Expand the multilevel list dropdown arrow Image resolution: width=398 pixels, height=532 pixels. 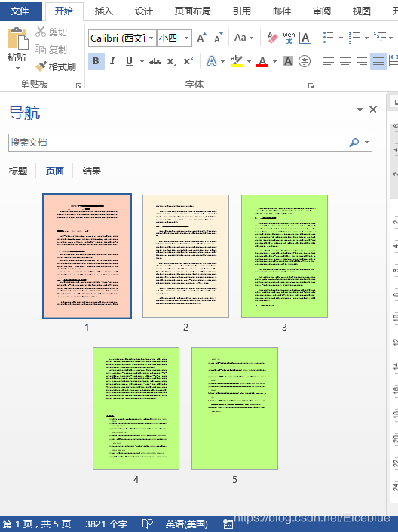(x=391, y=38)
